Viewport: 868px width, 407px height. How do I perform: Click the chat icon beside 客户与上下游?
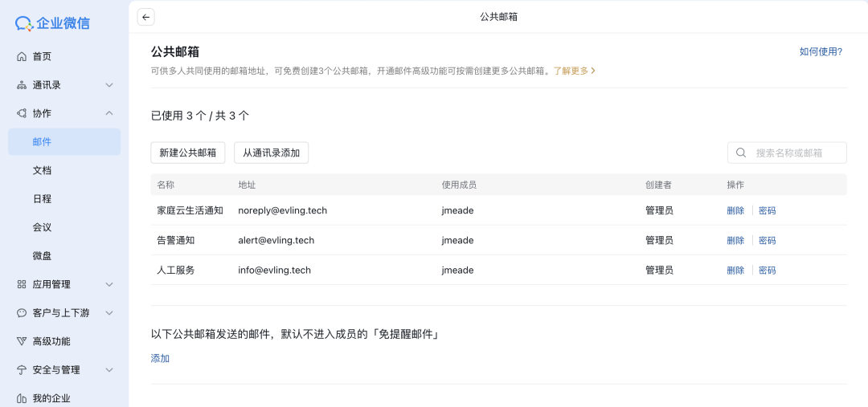click(x=22, y=313)
